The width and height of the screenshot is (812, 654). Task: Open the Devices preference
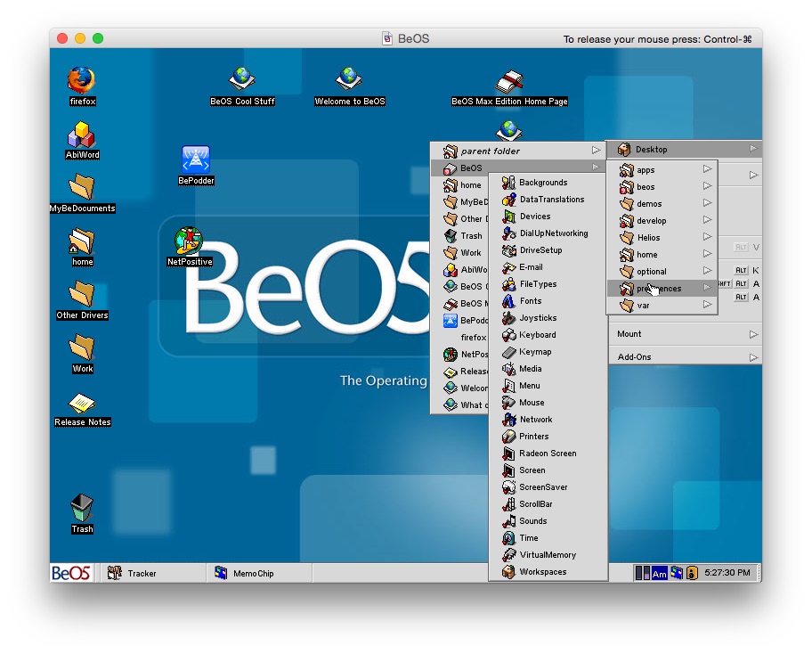pyautogui.click(x=548, y=217)
